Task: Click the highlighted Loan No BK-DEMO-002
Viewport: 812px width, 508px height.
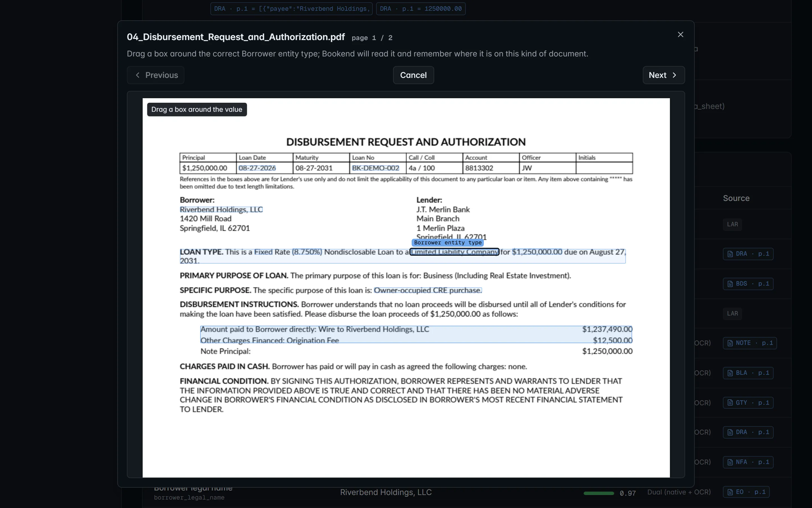Action: tap(375, 168)
